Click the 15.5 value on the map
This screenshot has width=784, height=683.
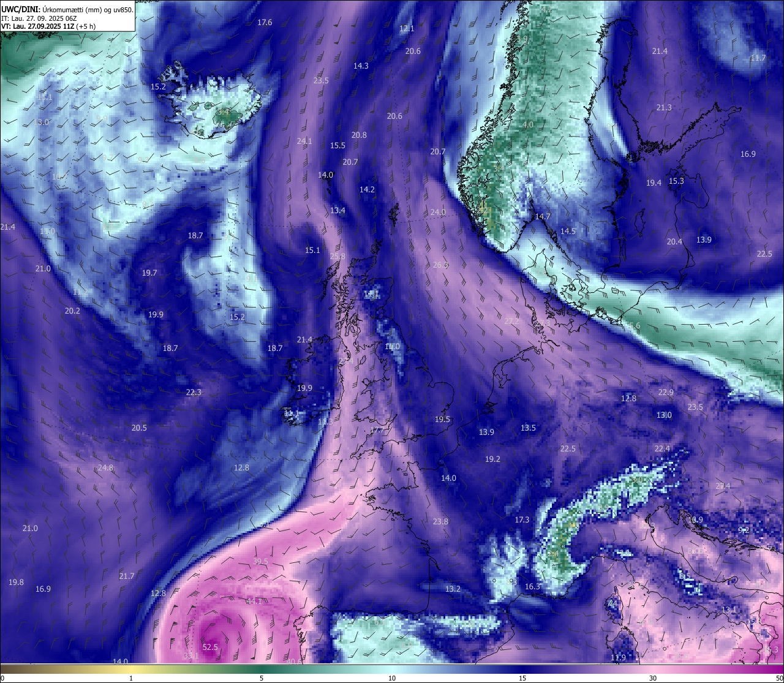click(x=337, y=145)
